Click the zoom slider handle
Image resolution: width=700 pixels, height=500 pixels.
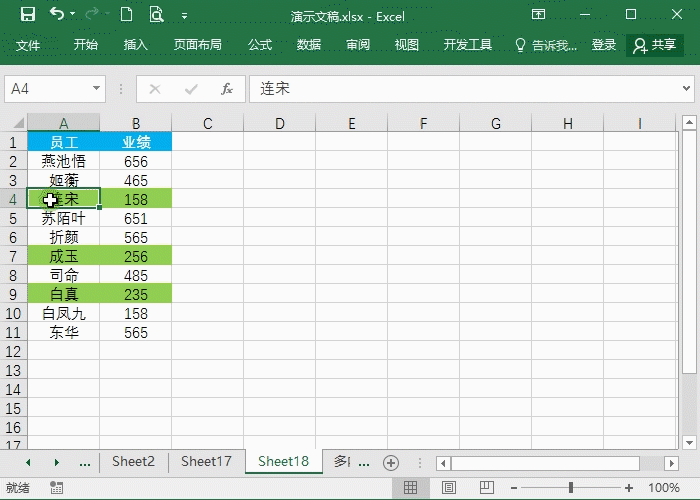coord(571,488)
